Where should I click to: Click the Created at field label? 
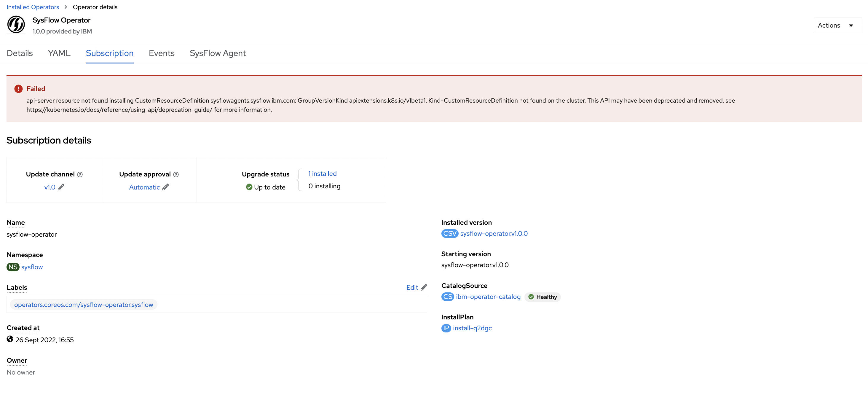(x=23, y=328)
